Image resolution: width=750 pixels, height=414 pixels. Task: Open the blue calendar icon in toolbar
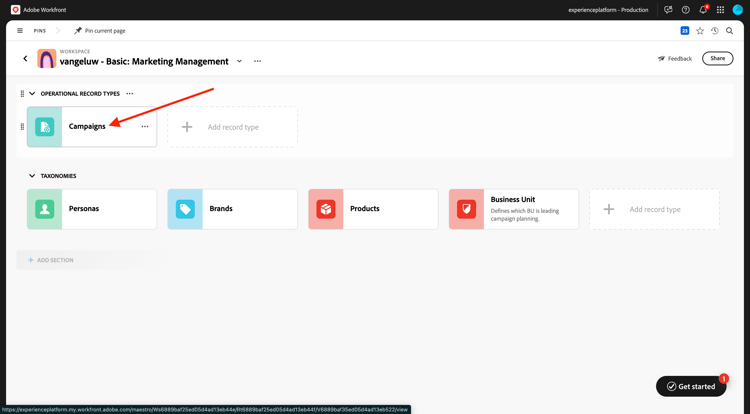(684, 31)
